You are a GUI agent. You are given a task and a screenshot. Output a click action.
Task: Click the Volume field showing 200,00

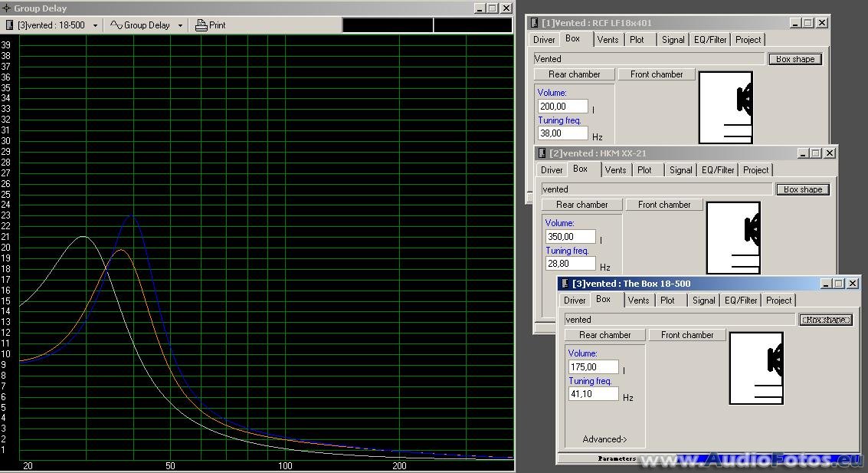[x=562, y=106]
